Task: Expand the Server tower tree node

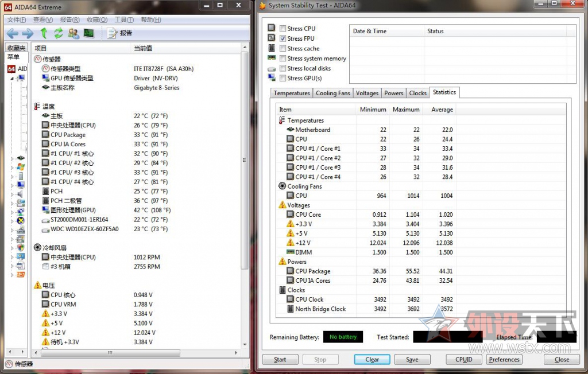Action: coord(12,177)
